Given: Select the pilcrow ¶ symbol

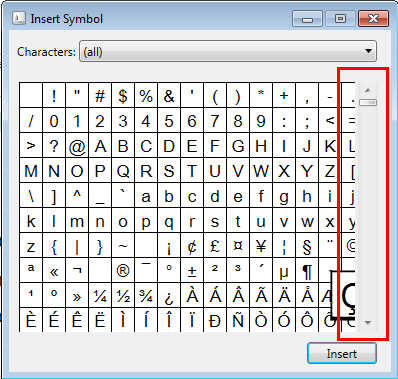Looking at the screenshot, I should pyautogui.click(x=307, y=271).
